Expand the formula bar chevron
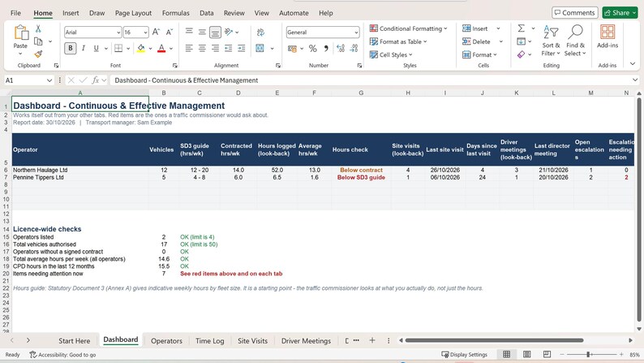644x363 pixels. point(635,80)
